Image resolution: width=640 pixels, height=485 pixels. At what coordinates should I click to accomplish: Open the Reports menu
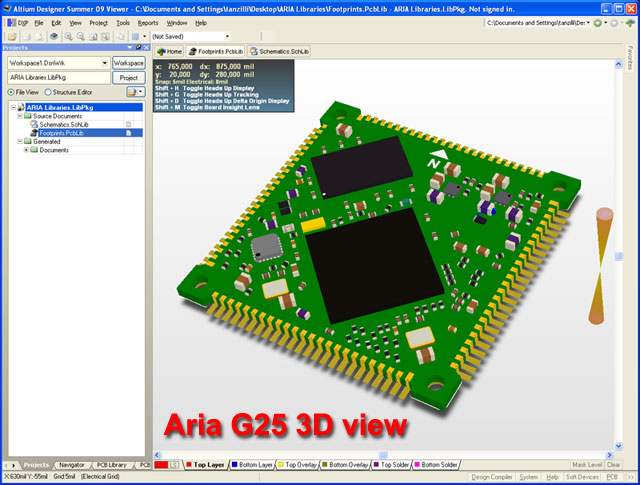(148, 23)
